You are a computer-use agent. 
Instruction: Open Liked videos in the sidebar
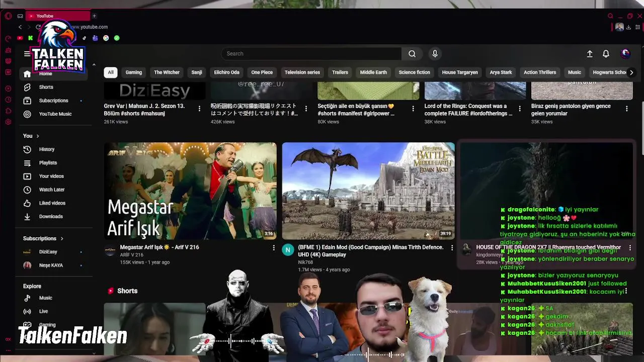pos(54,203)
